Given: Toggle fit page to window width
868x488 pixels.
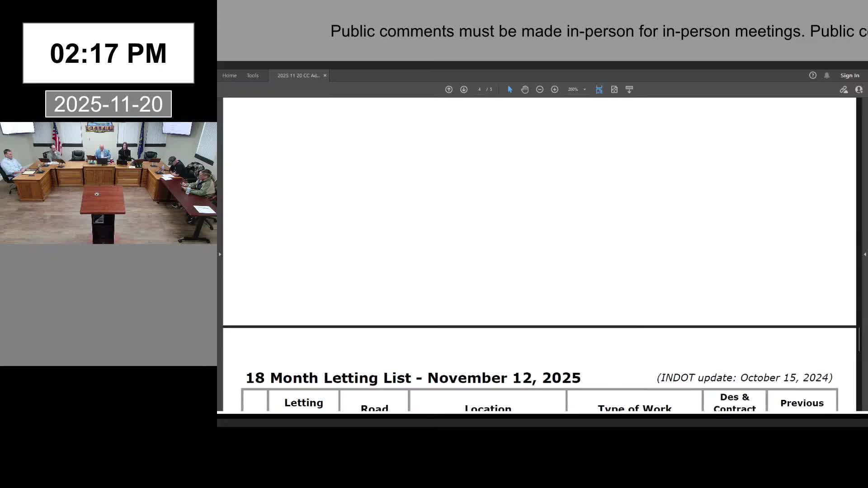Looking at the screenshot, I should click(599, 89).
